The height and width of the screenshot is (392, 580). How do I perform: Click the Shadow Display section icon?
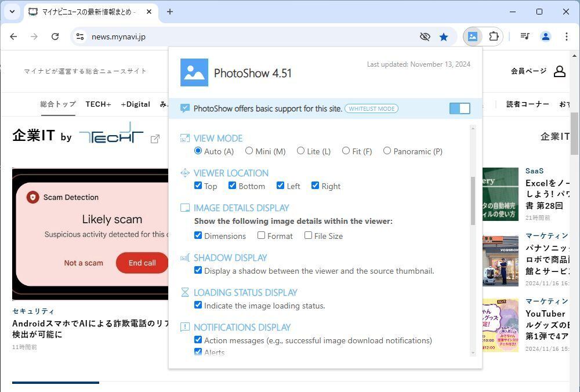[184, 258]
